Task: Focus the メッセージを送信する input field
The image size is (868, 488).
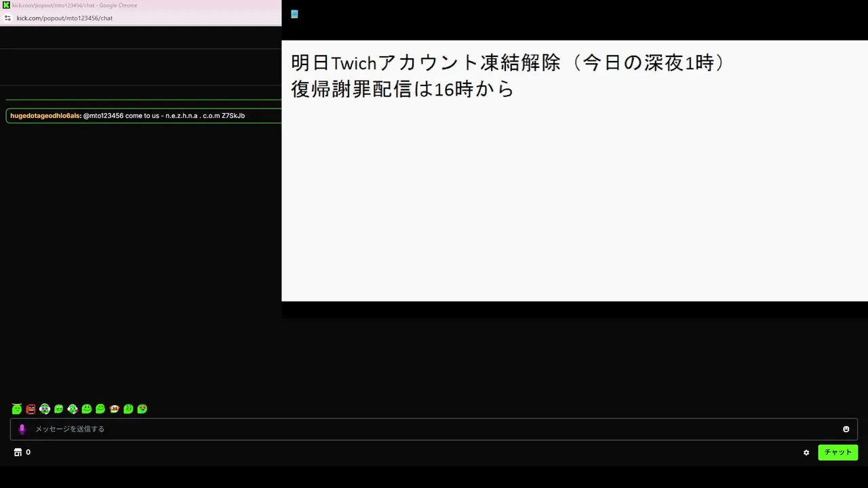Action: click(x=434, y=429)
